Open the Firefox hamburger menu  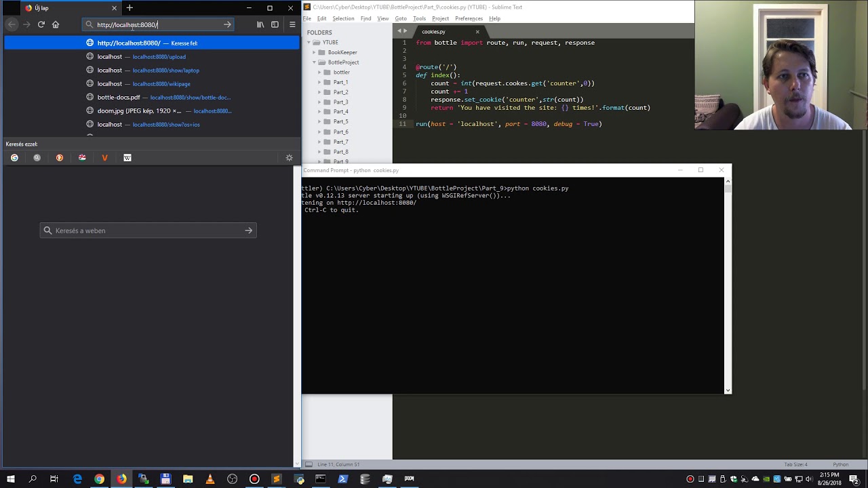point(292,24)
